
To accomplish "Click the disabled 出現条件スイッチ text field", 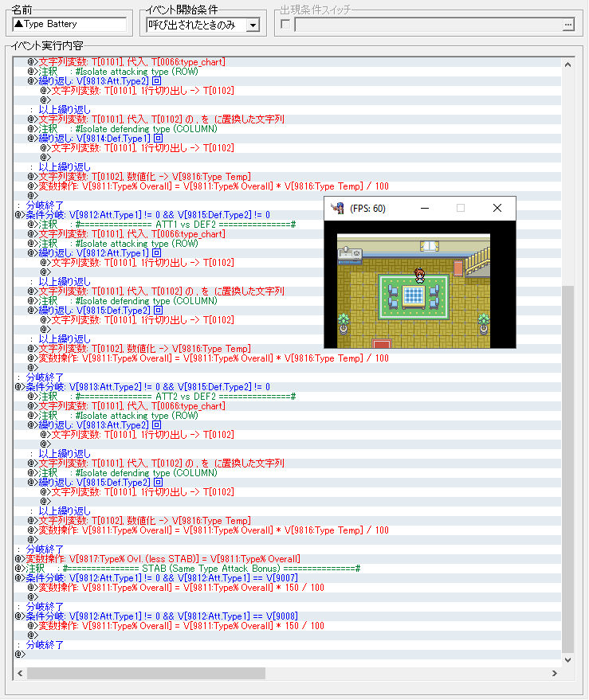I will [428, 25].
